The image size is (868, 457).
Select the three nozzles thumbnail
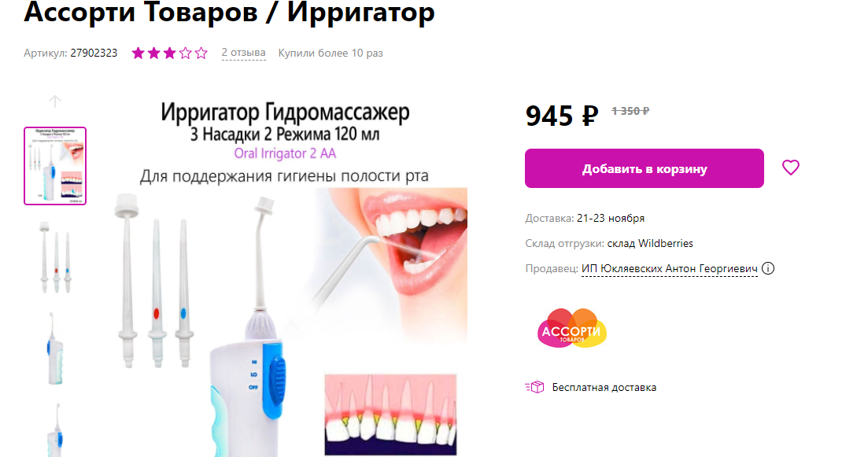coord(55,257)
